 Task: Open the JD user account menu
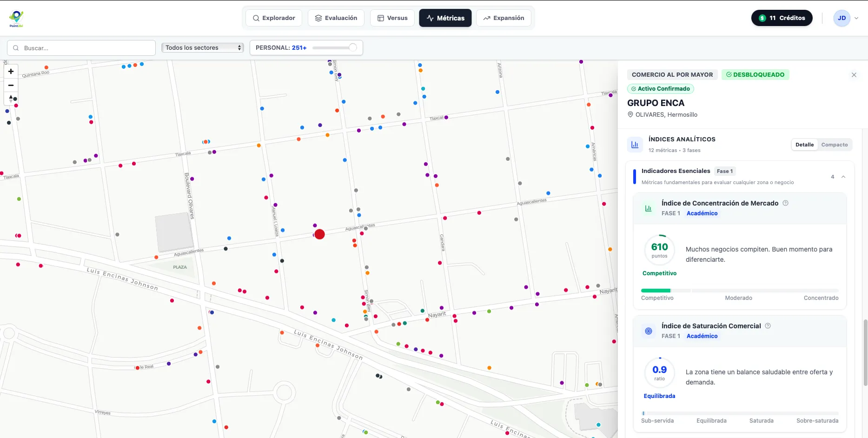click(846, 18)
